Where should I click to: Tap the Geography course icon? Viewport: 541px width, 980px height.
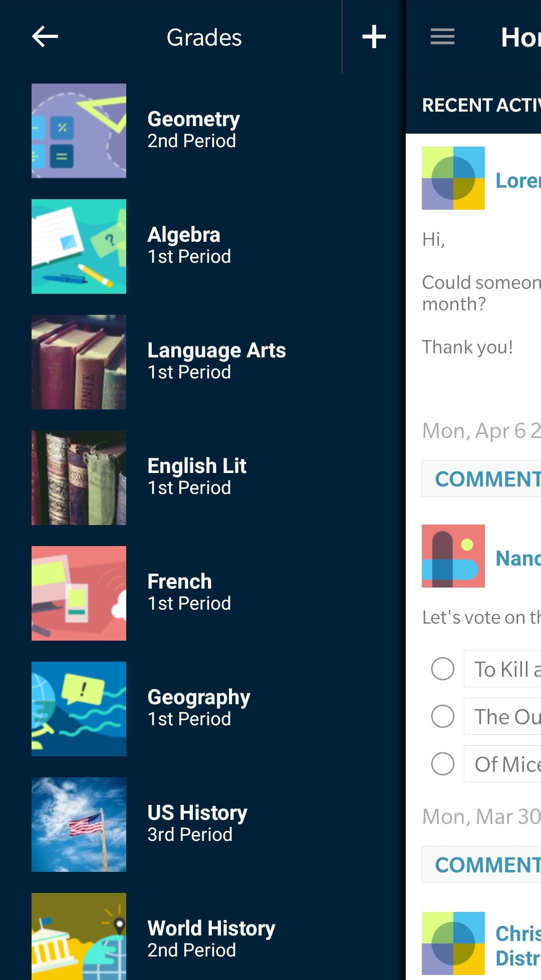tap(79, 709)
